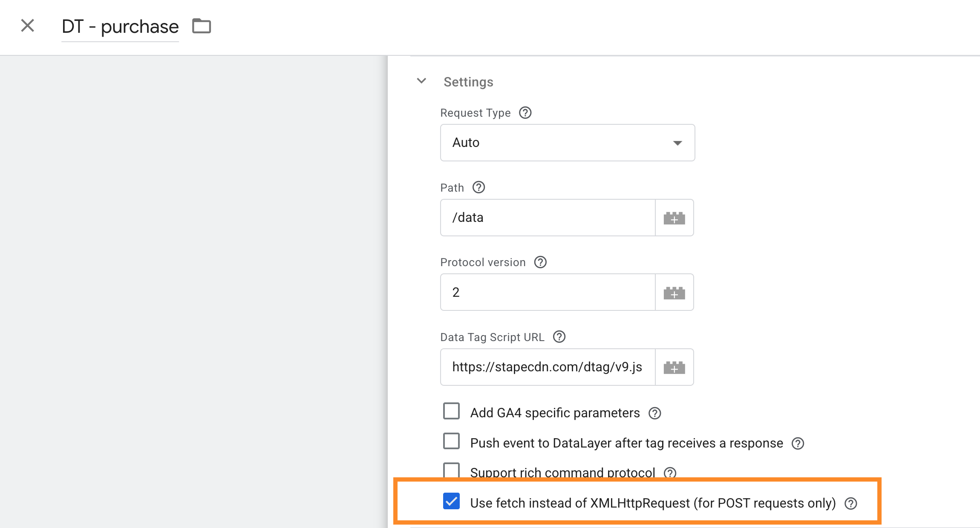Check Push event to DataLayer after response
The width and height of the screenshot is (980, 528).
(x=451, y=441)
